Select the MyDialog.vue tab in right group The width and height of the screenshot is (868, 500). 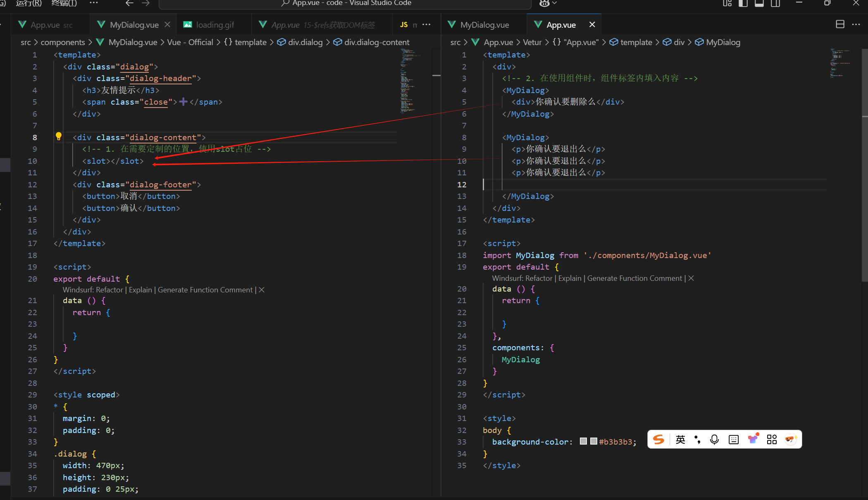point(484,25)
